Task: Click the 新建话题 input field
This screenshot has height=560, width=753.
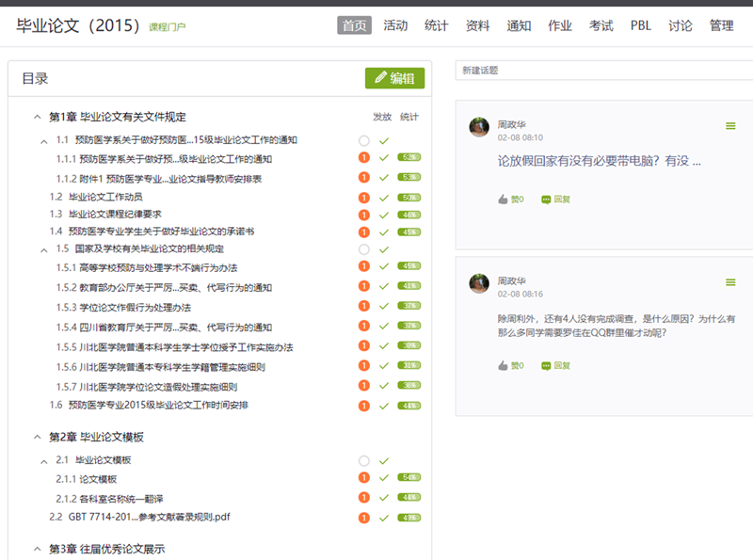Action: point(602,71)
